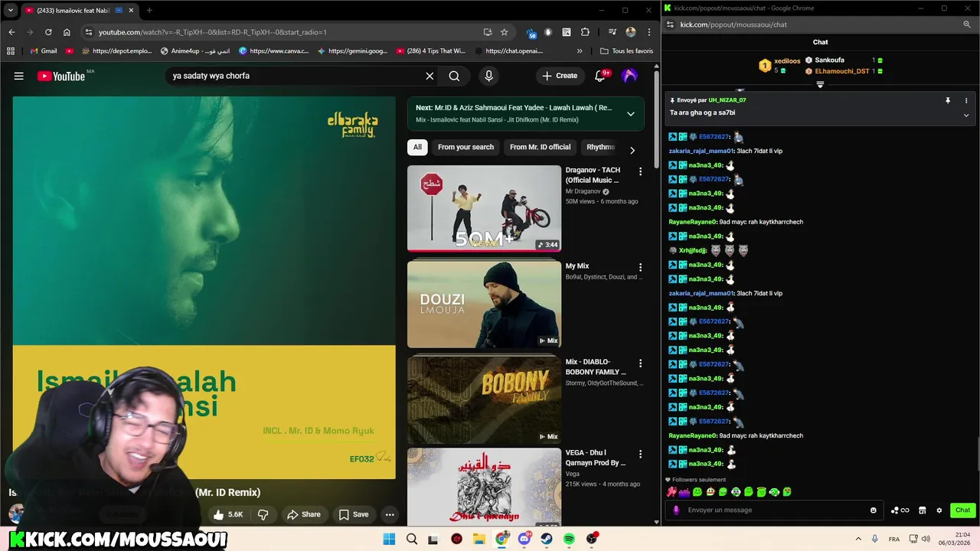Open options for Draganov TACH video

point(640,171)
